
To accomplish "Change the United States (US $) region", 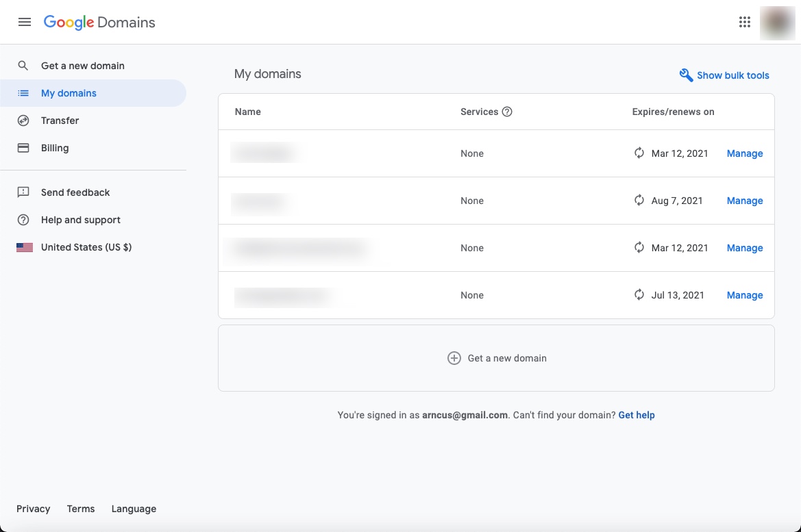I will point(86,247).
